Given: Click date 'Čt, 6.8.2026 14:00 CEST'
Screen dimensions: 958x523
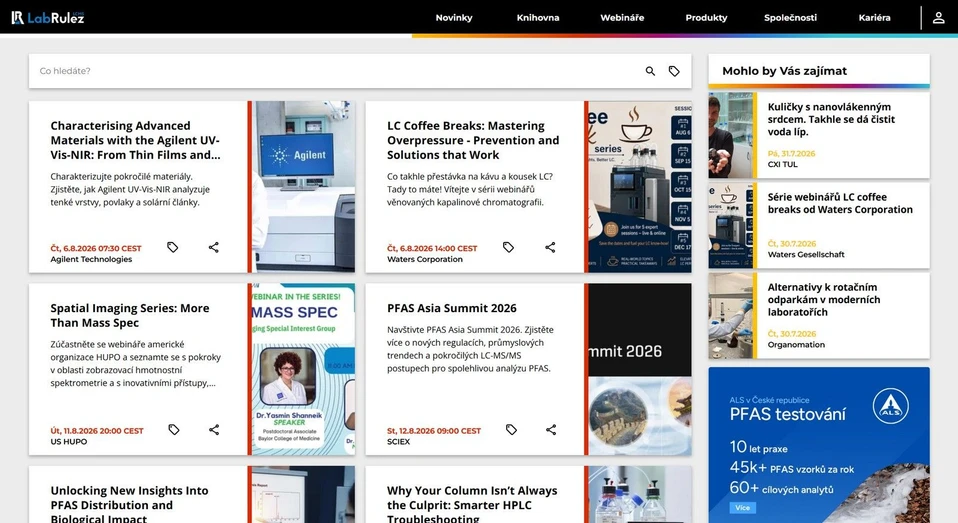Looking at the screenshot, I should tap(432, 248).
